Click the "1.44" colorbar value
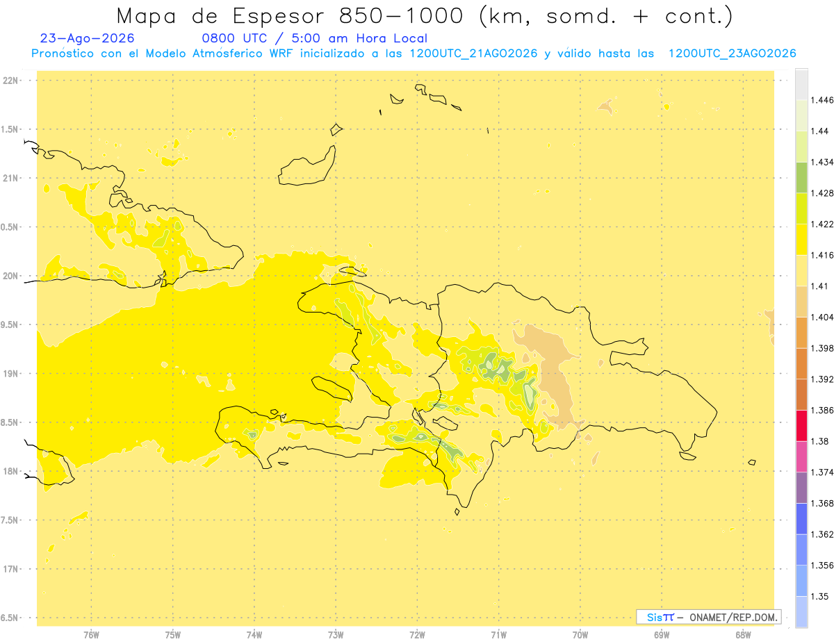 pos(820,131)
